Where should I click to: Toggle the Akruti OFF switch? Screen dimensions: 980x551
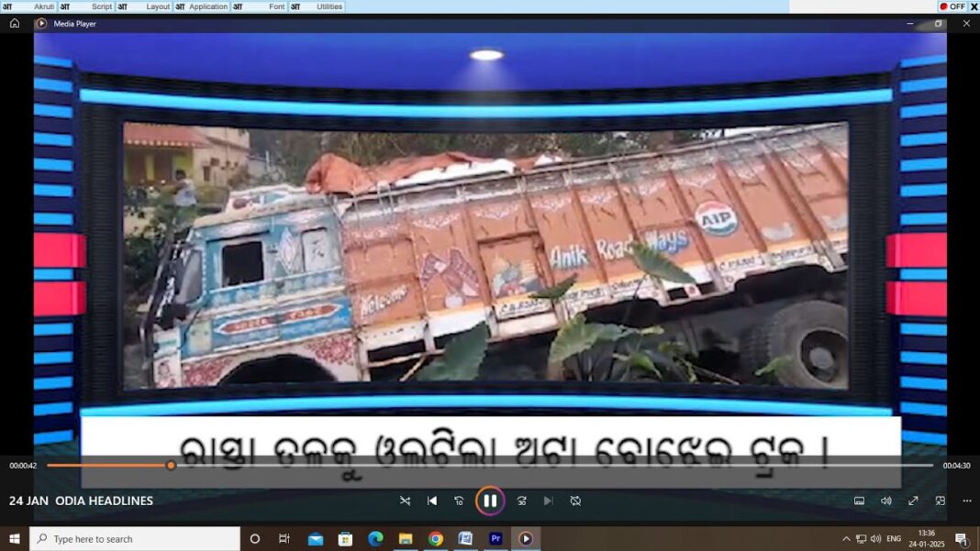952,6
